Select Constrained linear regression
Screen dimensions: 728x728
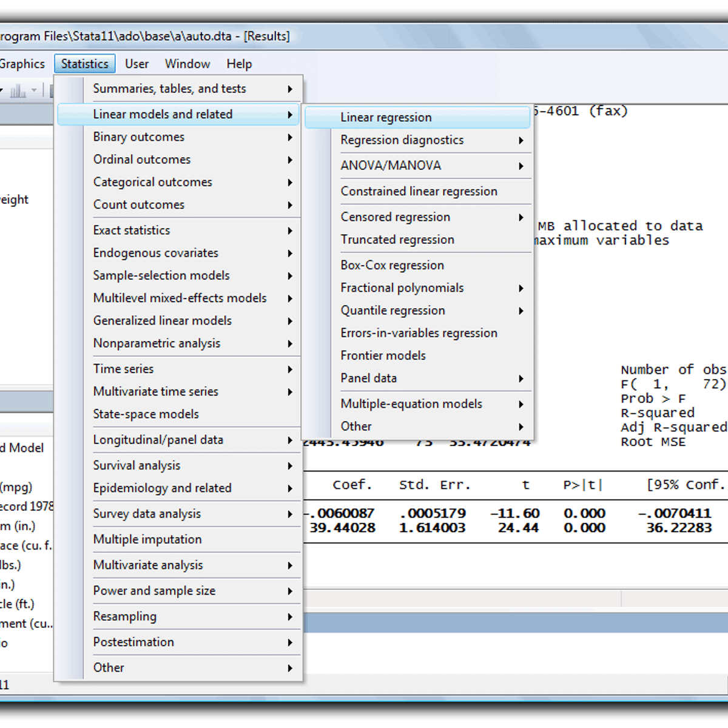click(419, 191)
